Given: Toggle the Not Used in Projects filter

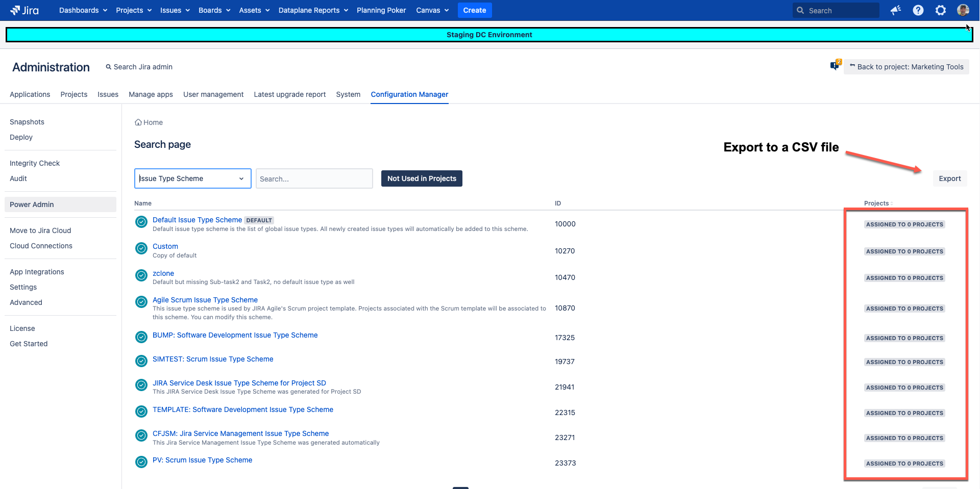Looking at the screenshot, I should tap(422, 178).
